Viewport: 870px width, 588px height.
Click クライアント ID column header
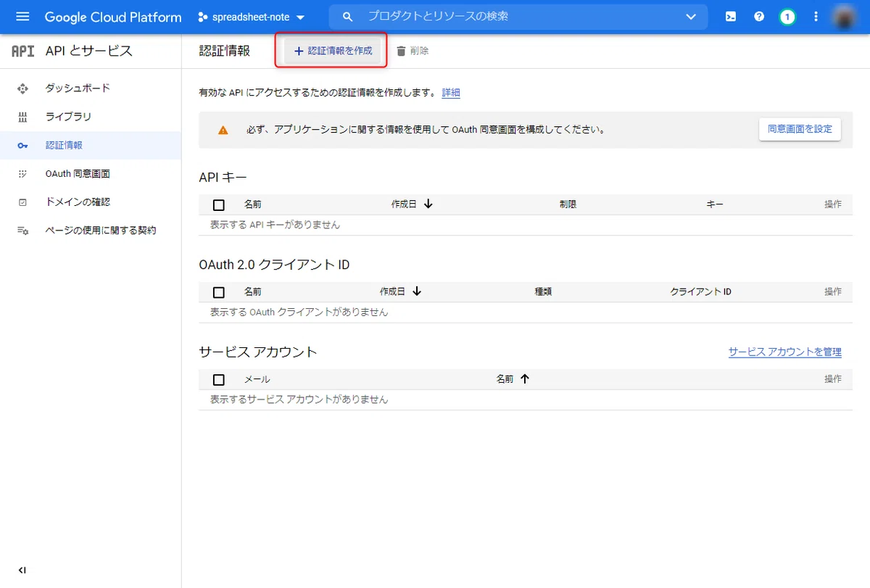[x=701, y=291]
